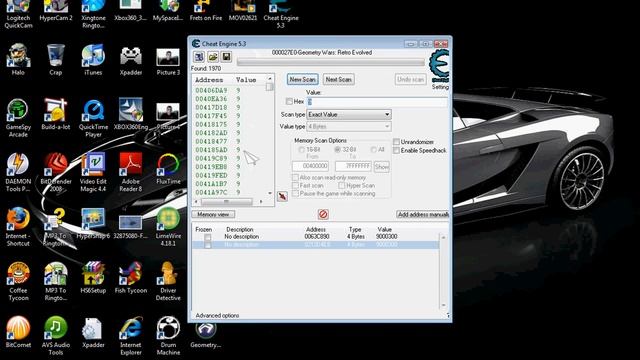
Task: Select the All memory radio option
Action: click(373, 150)
